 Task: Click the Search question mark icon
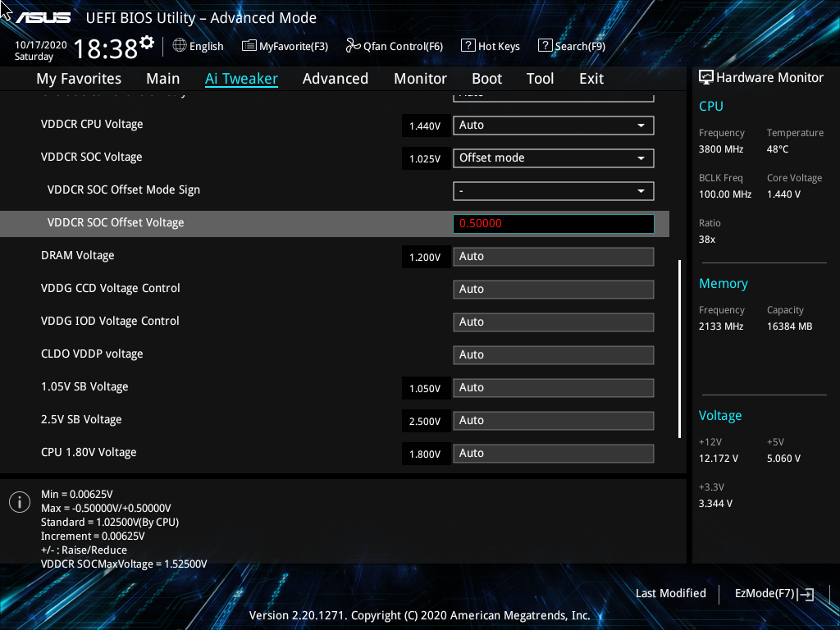coord(545,46)
